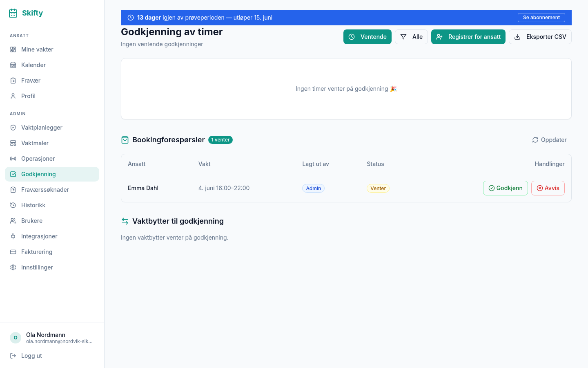Click the download icon in Eksporter CSV
The height and width of the screenshot is (368, 588).
(517, 37)
